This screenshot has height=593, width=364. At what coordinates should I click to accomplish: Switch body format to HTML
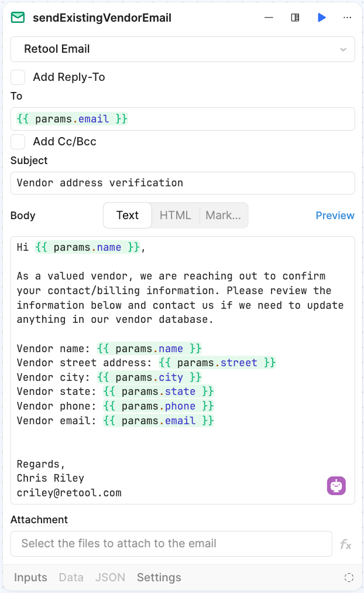click(175, 215)
